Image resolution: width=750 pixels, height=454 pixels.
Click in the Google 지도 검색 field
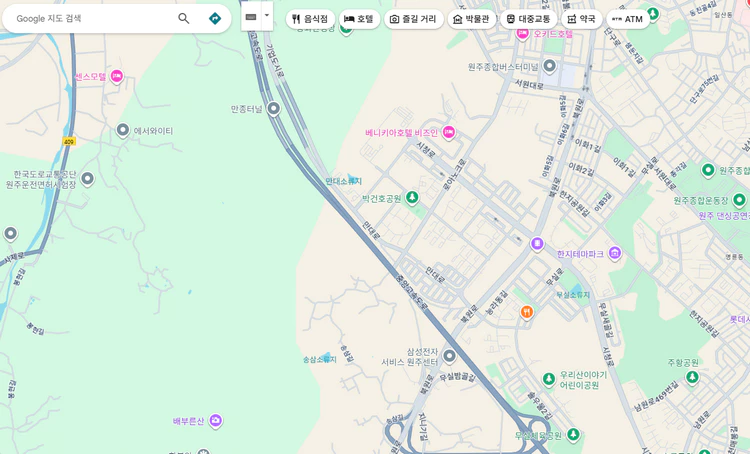(x=90, y=18)
